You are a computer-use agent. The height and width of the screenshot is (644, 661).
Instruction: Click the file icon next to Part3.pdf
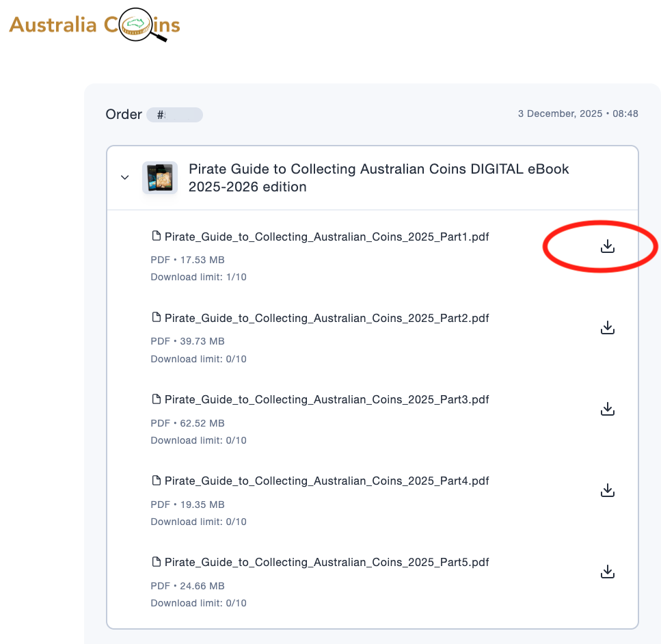pos(157,399)
